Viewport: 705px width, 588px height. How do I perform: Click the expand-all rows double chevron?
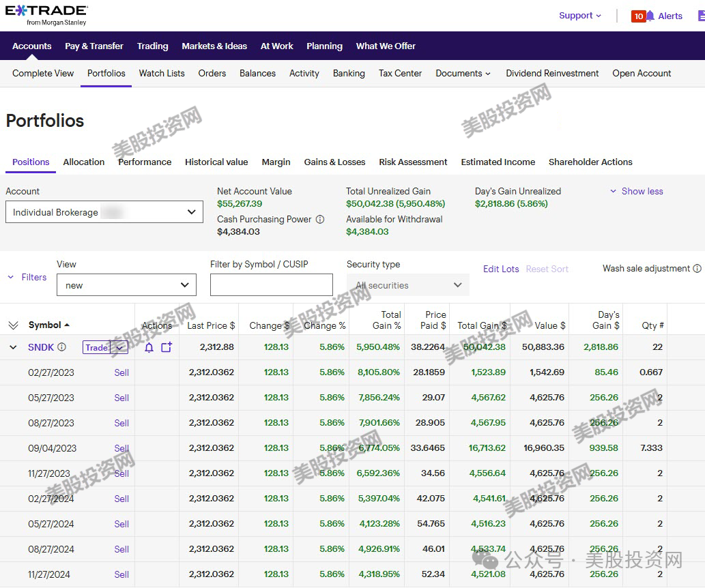point(13,325)
